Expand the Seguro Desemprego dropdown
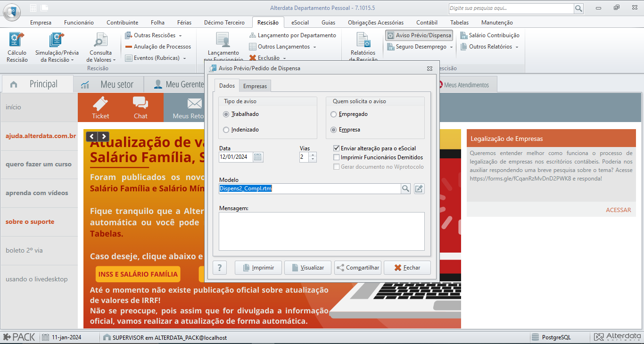 (451, 47)
